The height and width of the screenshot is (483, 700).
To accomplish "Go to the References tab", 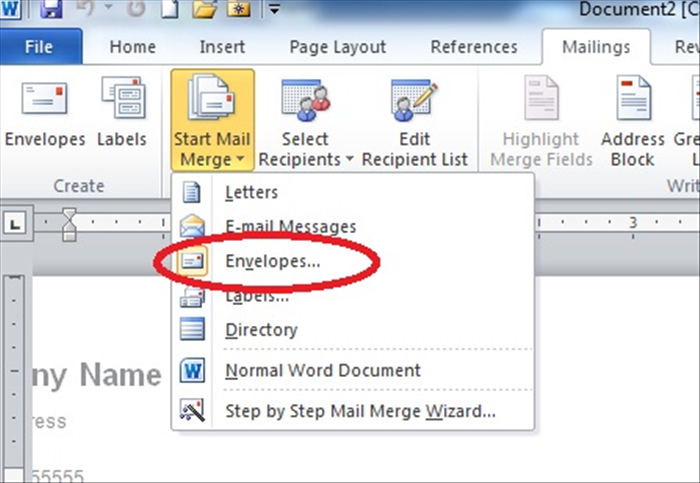I will click(x=474, y=46).
